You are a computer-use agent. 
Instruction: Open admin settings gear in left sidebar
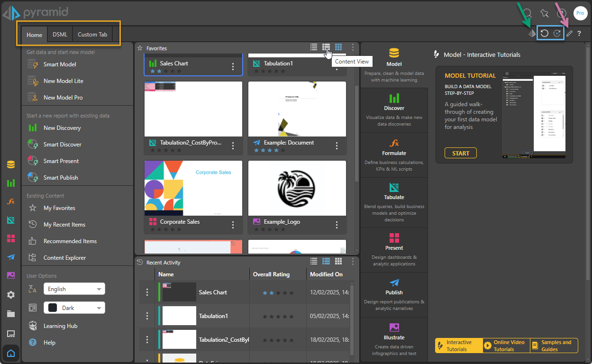(x=11, y=295)
